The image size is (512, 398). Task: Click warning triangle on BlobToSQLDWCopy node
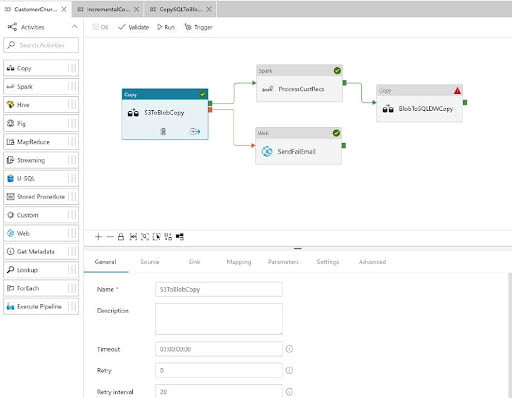pos(457,90)
